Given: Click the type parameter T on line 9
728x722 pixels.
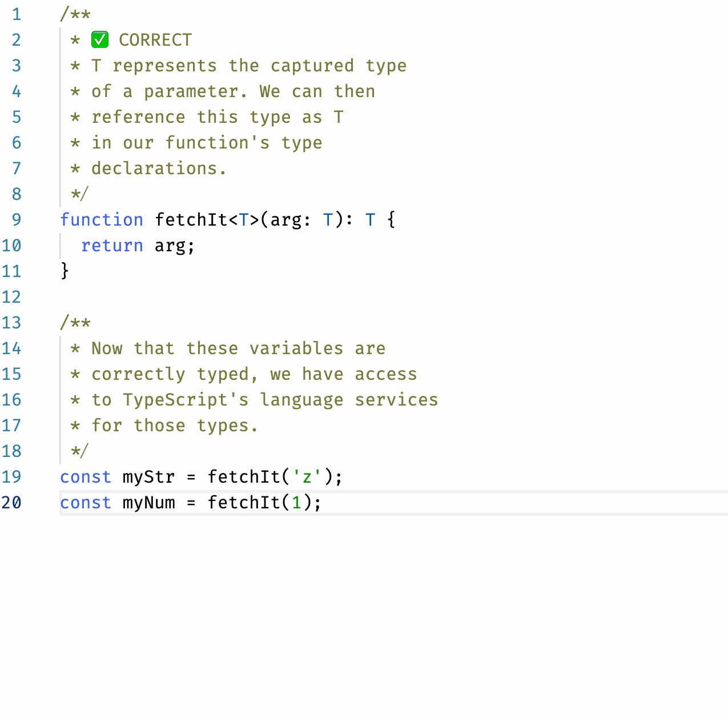Looking at the screenshot, I should [x=243, y=219].
